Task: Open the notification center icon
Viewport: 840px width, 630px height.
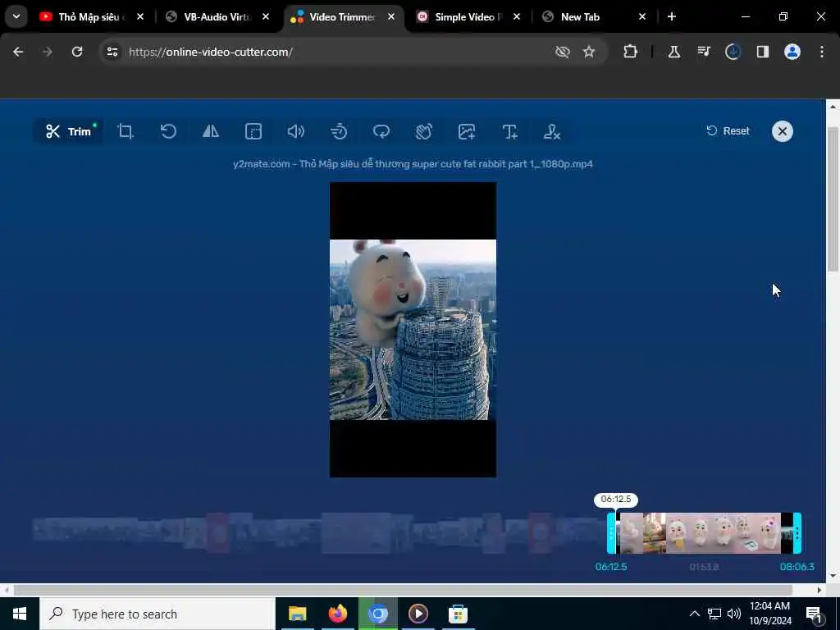Action: coord(813,614)
